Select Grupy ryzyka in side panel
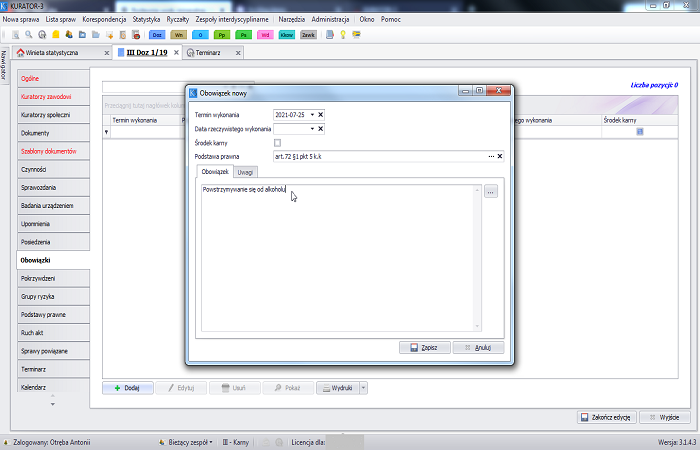The height and width of the screenshot is (450, 700). [53, 297]
